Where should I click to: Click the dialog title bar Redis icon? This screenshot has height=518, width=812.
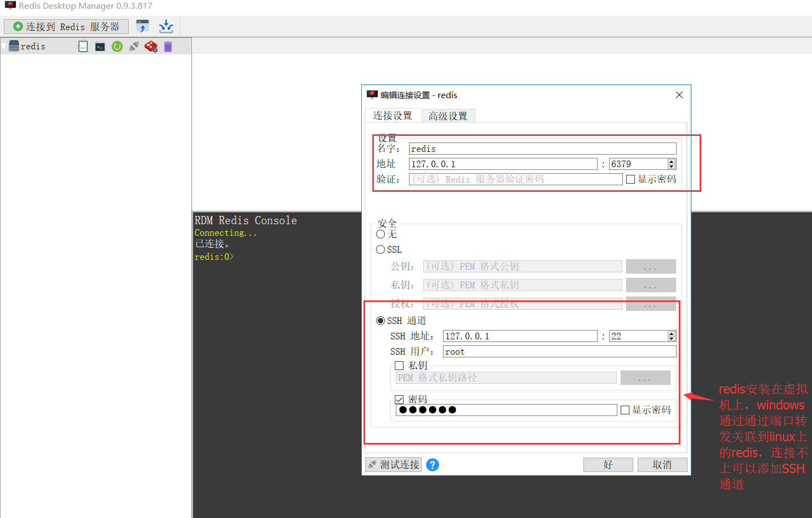[x=372, y=95]
